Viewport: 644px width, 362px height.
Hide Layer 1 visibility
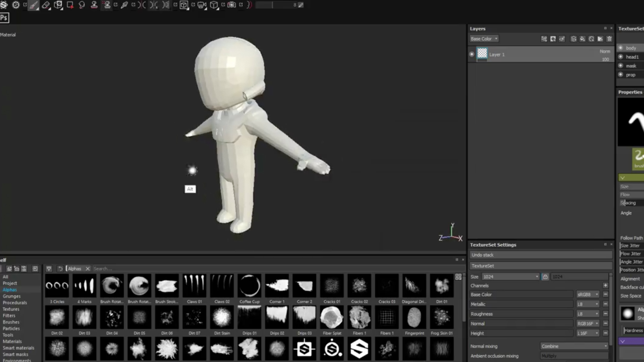(x=472, y=54)
